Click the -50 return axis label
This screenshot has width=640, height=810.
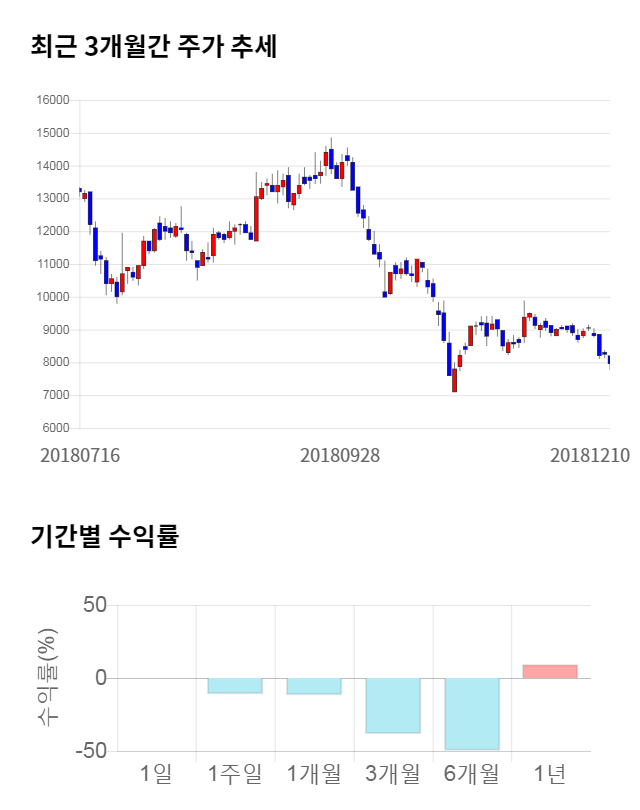click(89, 750)
